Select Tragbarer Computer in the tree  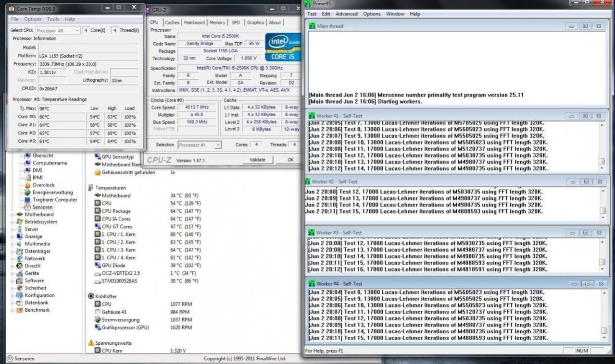point(55,200)
